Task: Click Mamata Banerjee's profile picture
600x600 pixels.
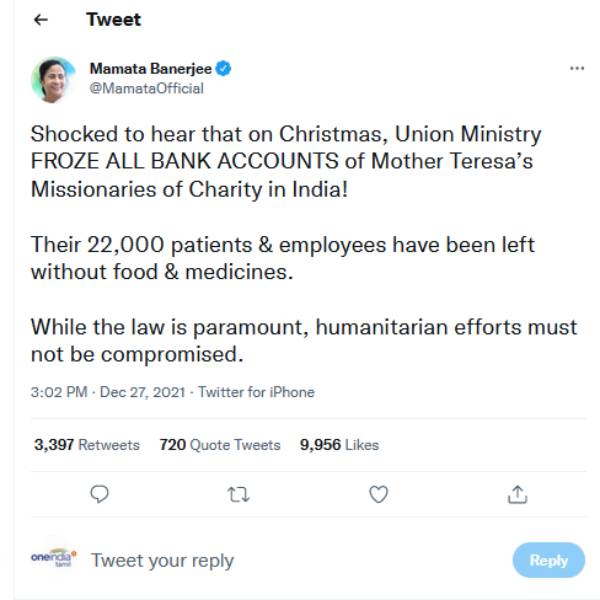Action: 53,79
